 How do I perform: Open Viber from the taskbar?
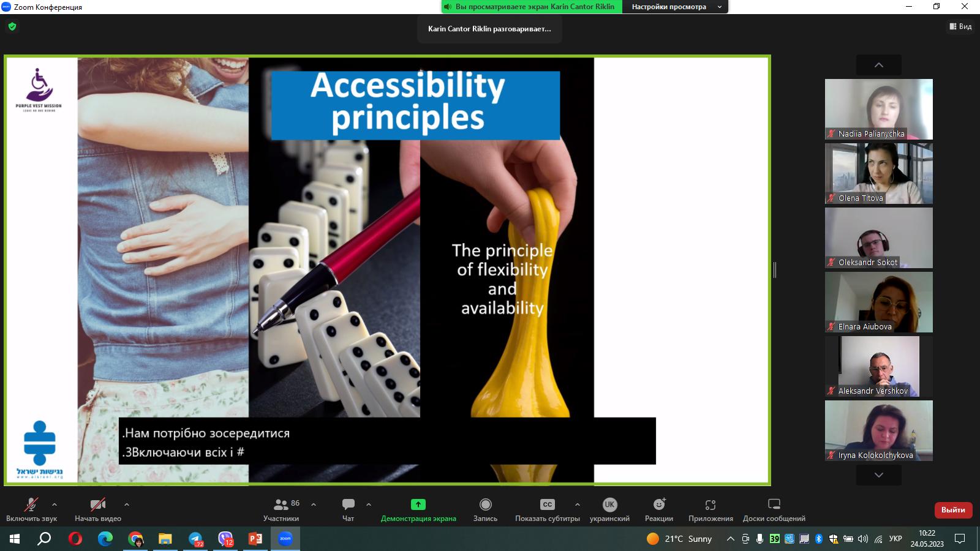[225, 539]
